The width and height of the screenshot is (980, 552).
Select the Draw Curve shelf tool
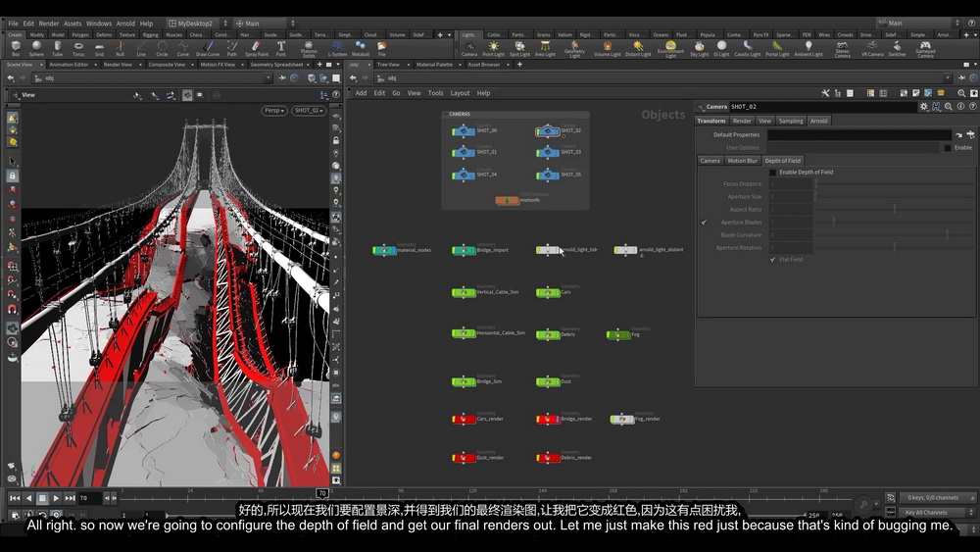point(208,49)
